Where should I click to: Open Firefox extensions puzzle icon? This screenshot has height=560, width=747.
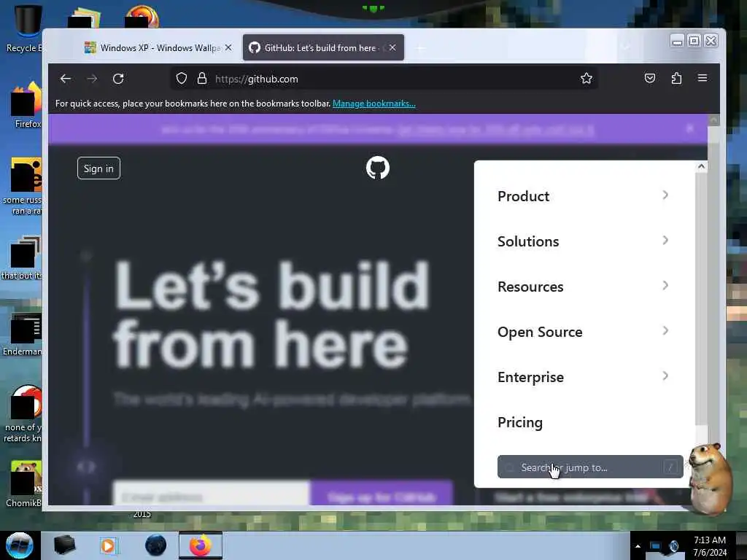pyautogui.click(x=676, y=78)
